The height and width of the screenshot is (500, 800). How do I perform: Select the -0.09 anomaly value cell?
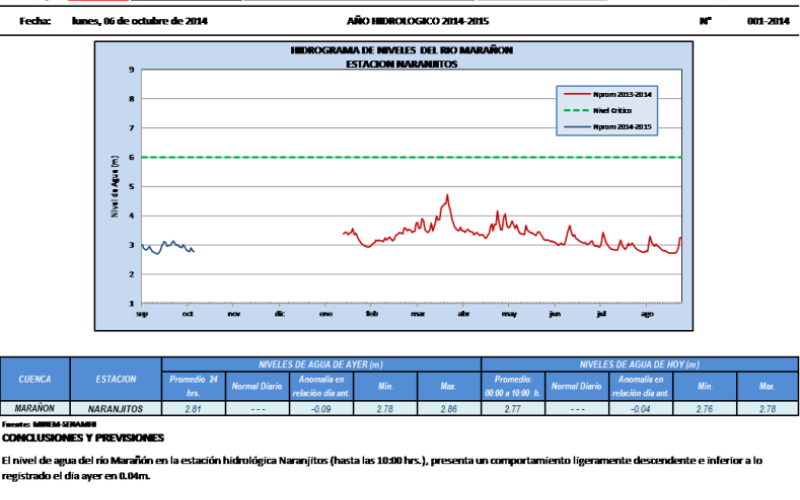click(x=321, y=408)
